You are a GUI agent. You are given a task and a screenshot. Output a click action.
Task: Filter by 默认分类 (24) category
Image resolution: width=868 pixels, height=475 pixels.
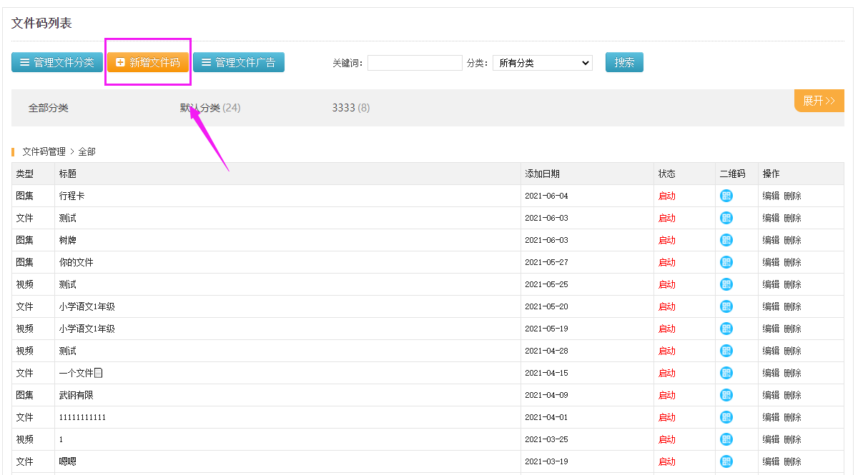point(209,108)
